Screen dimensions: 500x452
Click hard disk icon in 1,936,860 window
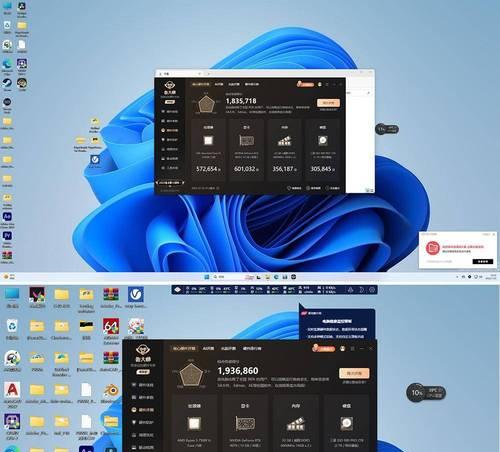[x=346, y=424]
